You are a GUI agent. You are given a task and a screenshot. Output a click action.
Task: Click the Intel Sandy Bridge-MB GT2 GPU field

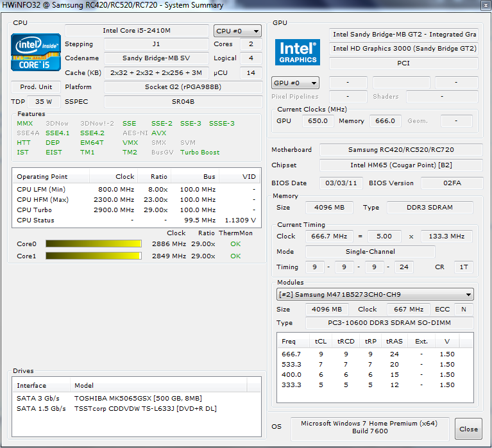[x=403, y=34]
